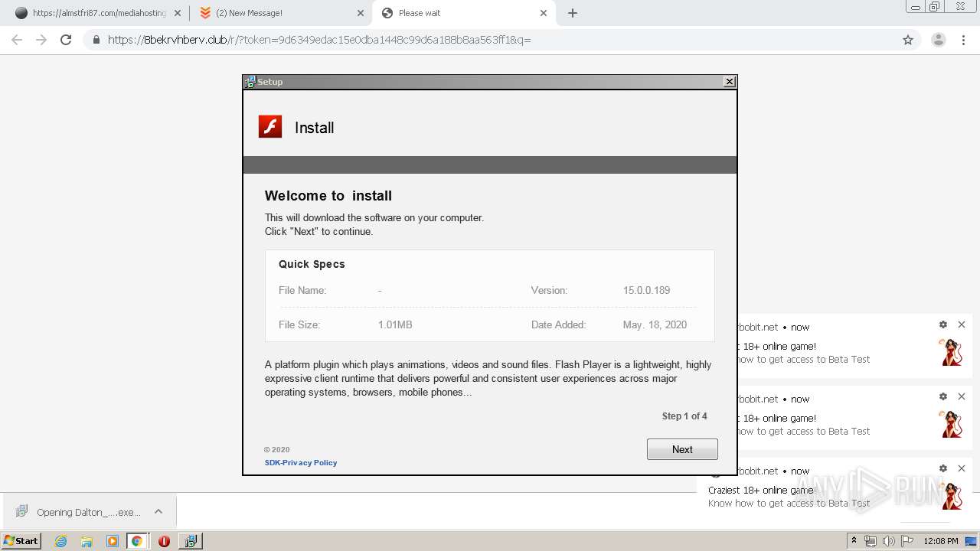The width and height of the screenshot is (980, 551).
Task: Click the Chrome taskbar icon
Action: point(137,541)
